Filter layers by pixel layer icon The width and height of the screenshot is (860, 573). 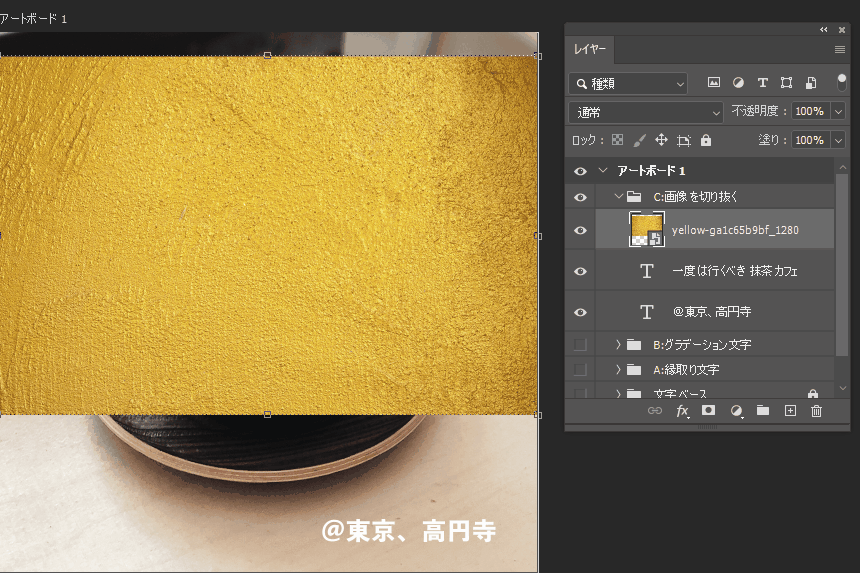[714, 82]
